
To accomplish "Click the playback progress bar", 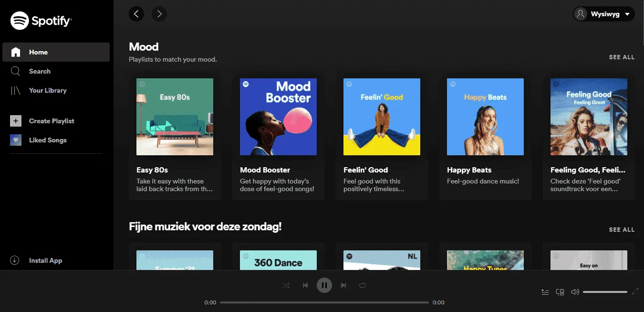I will [x=324, y=302].
